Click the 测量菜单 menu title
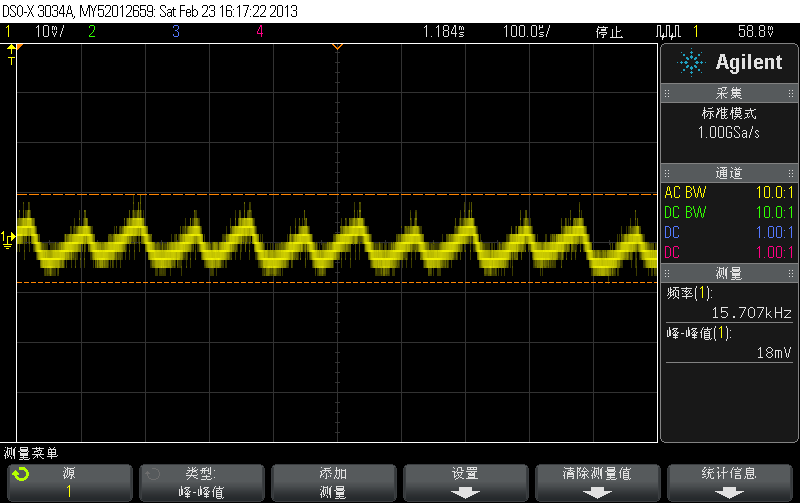 tap(31, 453)
